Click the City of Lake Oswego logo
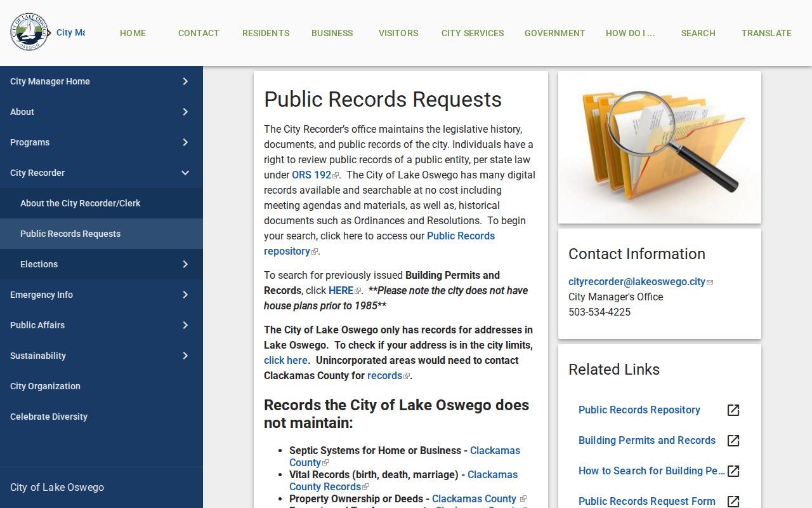Image resolution: width=812 pixels, height=508 pixels. (x=30, y=32)
